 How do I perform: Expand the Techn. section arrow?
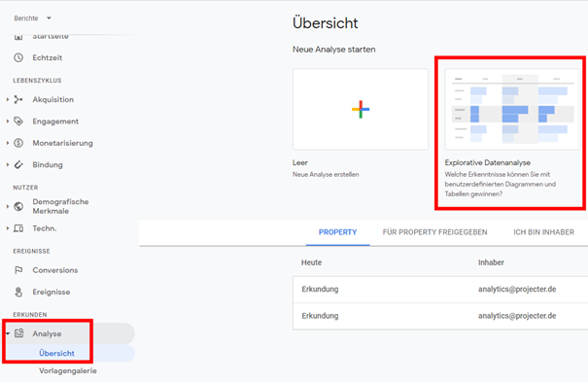pyautogui.click(x=8, y=227)
